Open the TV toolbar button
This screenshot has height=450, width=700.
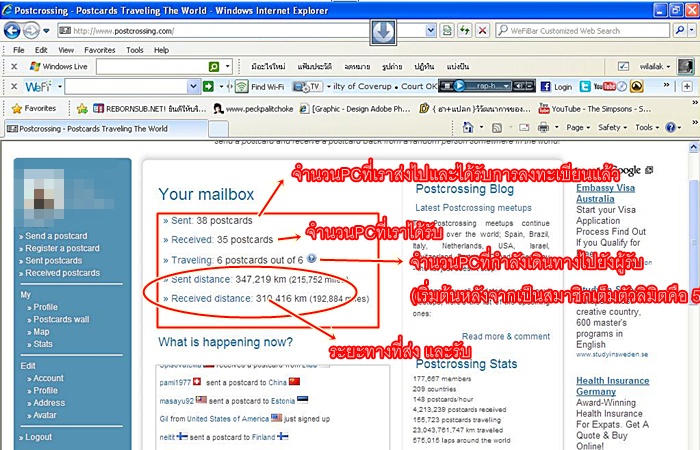pyautogui.click(x=307, y=86)
